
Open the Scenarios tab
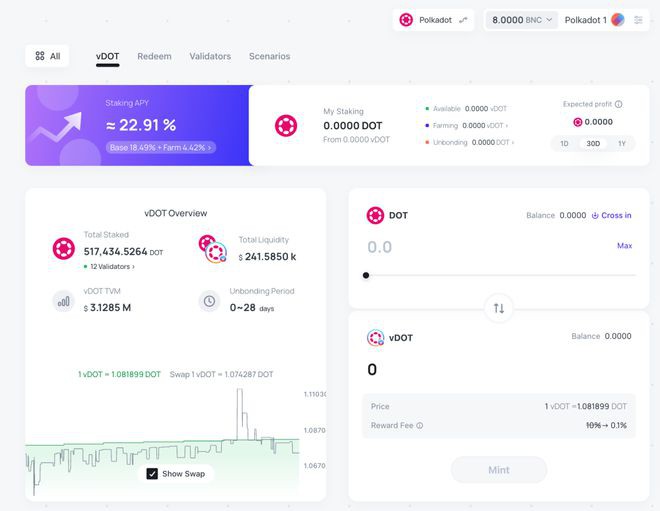point(269,57)
